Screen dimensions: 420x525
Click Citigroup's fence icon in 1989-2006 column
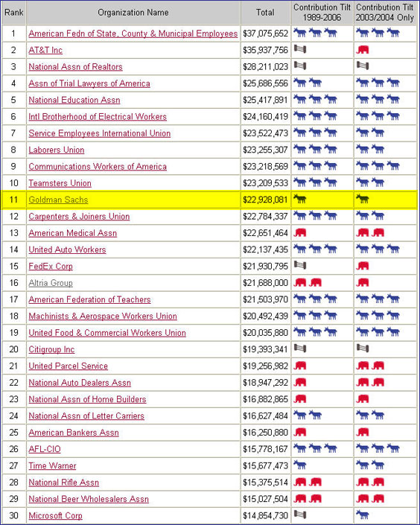point(300,349)
